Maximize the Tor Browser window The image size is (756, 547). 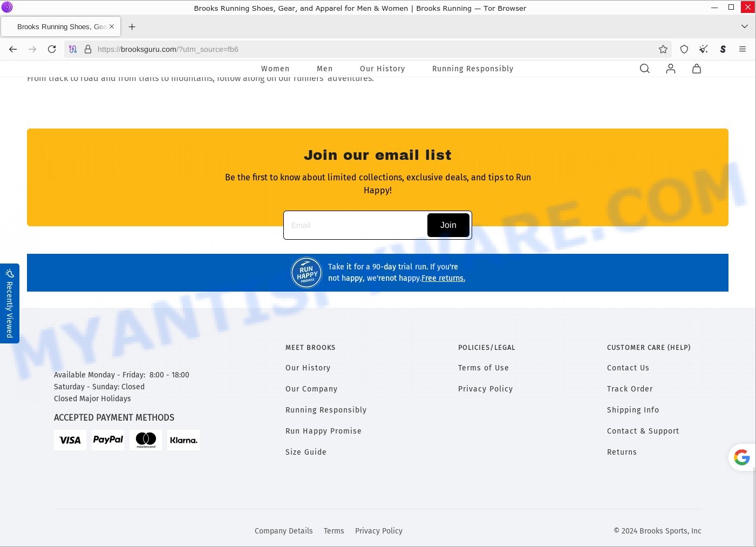pos(731,8)
